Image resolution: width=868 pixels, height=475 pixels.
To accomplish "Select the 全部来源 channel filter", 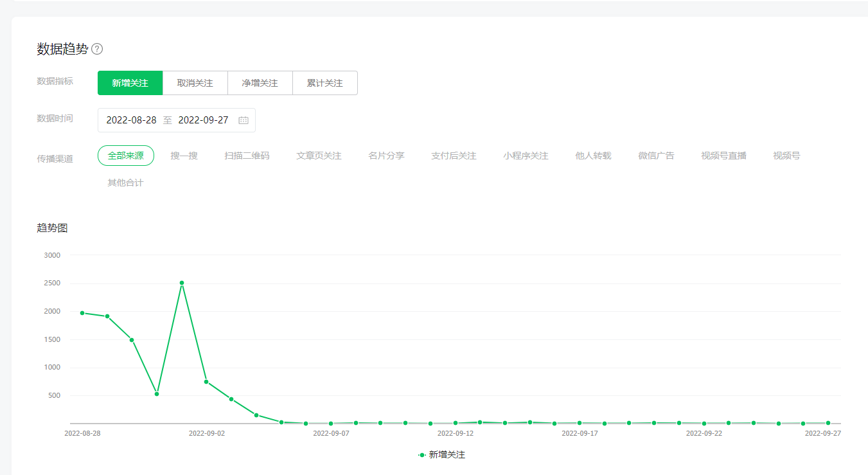I will point(126,156).
